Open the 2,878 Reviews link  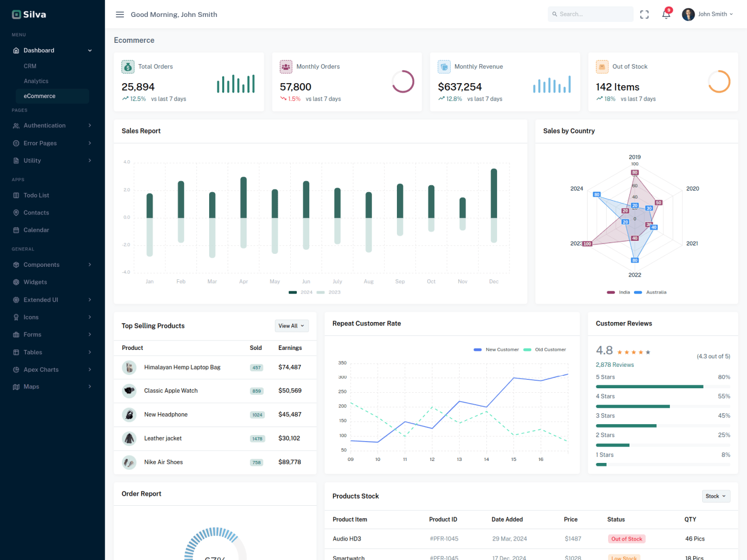tap(615, 365)
